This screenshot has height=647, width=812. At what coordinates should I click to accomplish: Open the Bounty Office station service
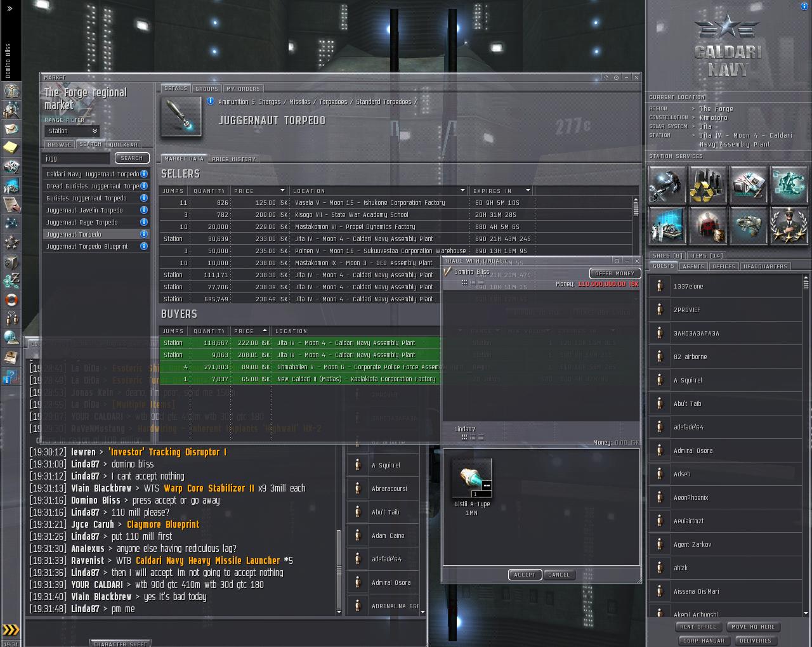708,225
